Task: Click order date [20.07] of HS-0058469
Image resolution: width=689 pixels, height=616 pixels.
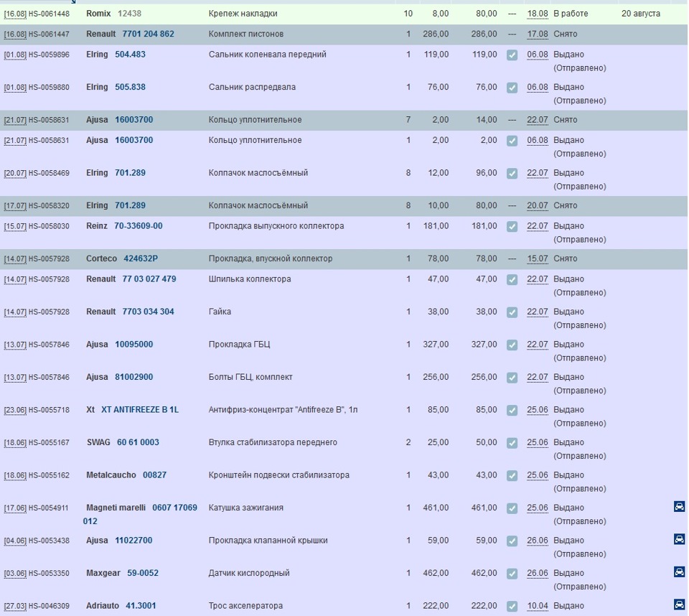Action: point(15,173)
